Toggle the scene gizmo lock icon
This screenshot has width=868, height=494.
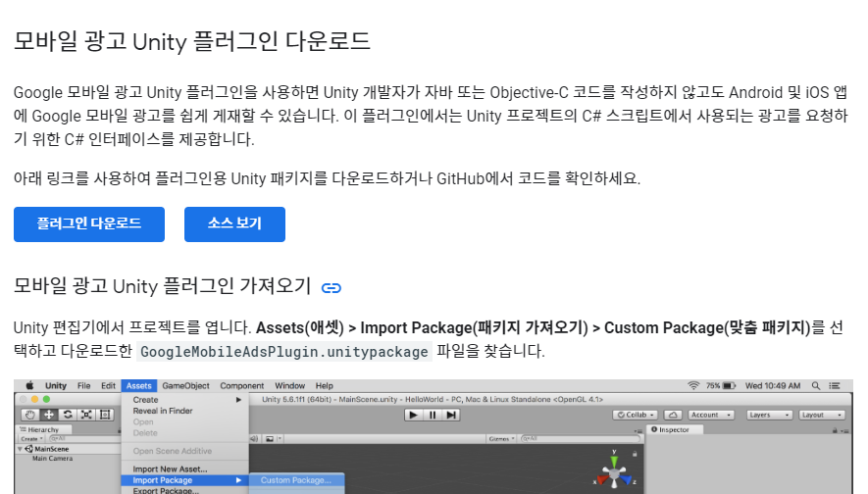click(x=635, y=454)
